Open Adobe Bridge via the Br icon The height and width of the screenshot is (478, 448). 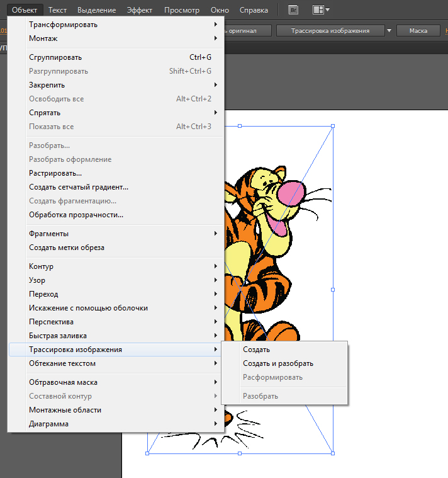coord(293,9)
